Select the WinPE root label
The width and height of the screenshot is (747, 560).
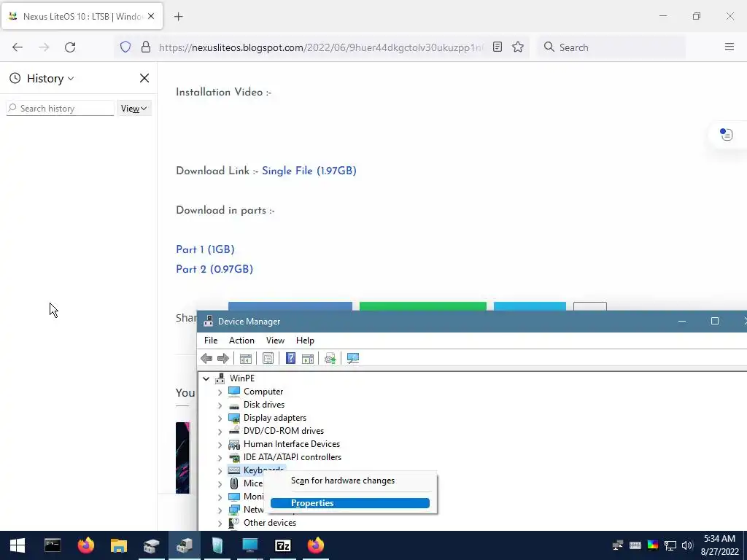tap(242, 378)
